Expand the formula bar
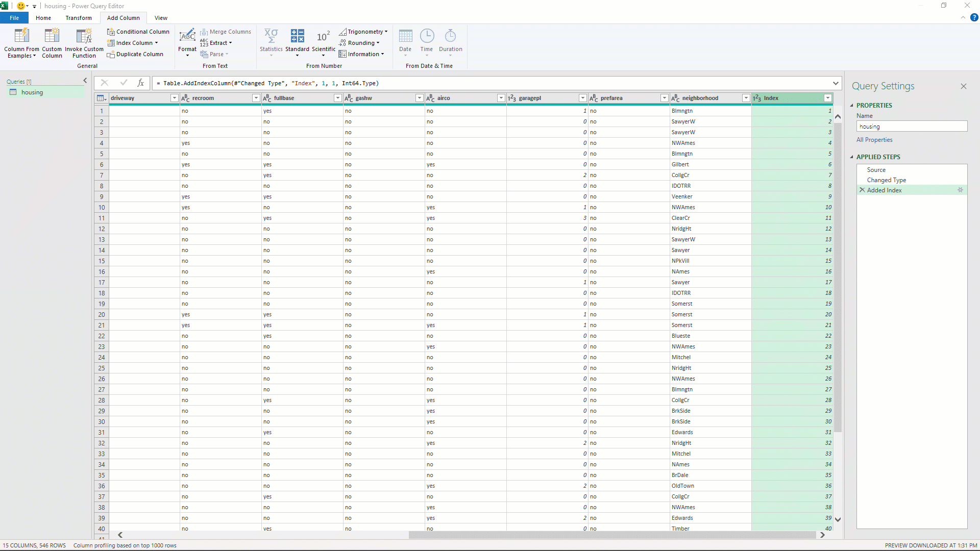This screenshot has width=980, height=551. click(x=836, y=83)
